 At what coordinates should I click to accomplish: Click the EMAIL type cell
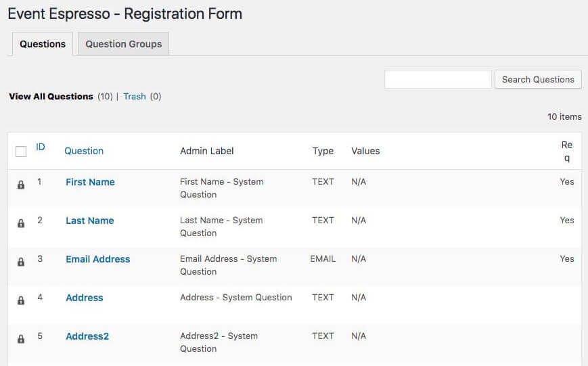323,258
